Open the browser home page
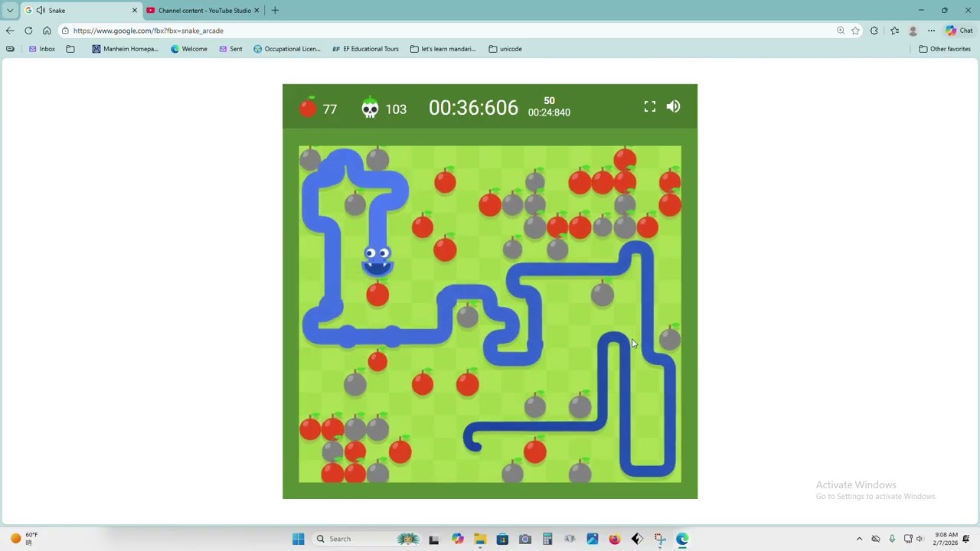 pos(47,31)
